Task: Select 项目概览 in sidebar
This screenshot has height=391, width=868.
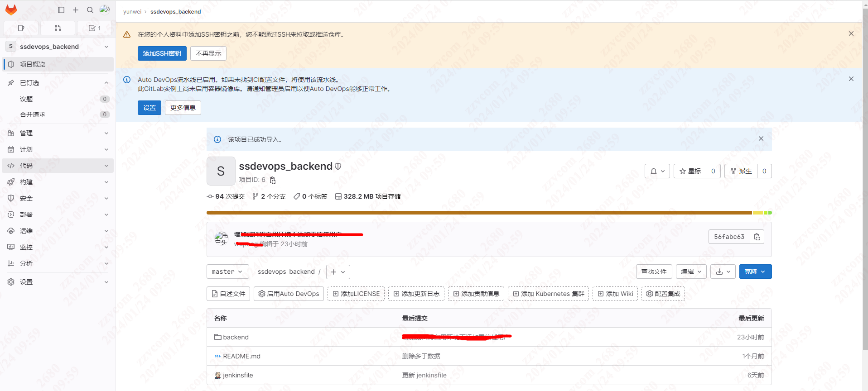Action: pos(58,64)
